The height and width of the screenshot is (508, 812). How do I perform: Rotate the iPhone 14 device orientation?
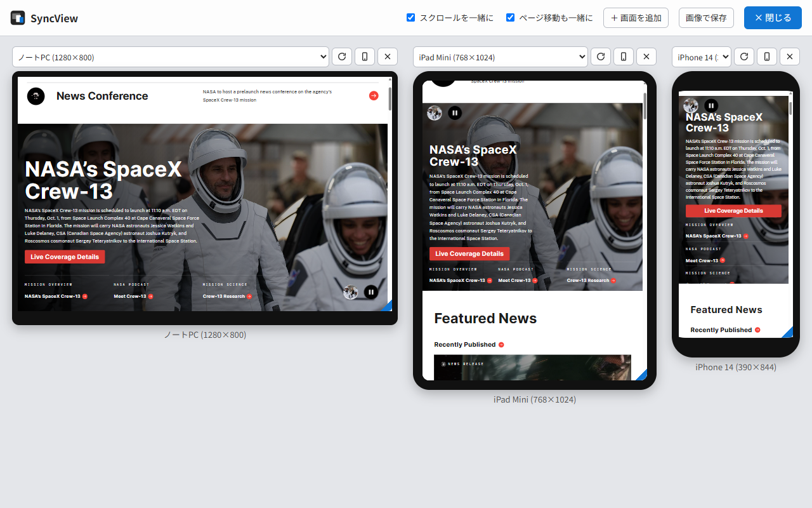(x=766, y=57)
